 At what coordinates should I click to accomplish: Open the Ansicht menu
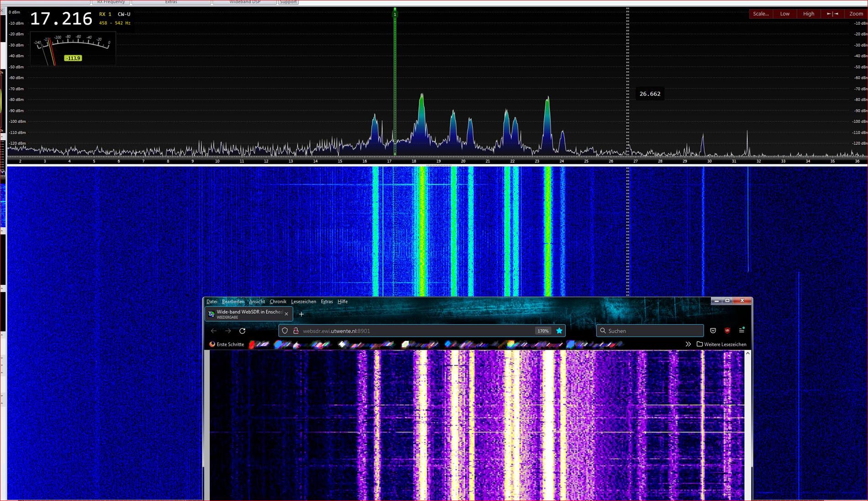257,302
